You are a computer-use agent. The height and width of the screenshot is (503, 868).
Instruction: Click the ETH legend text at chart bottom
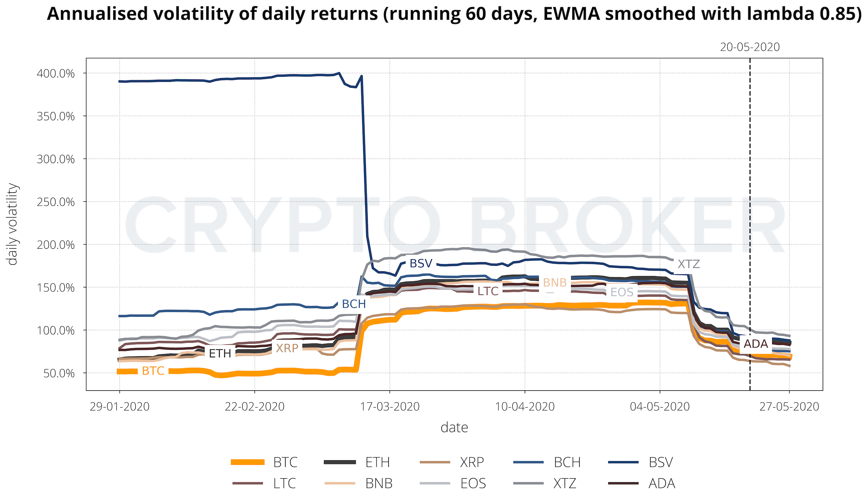click(x=377, y=462)
